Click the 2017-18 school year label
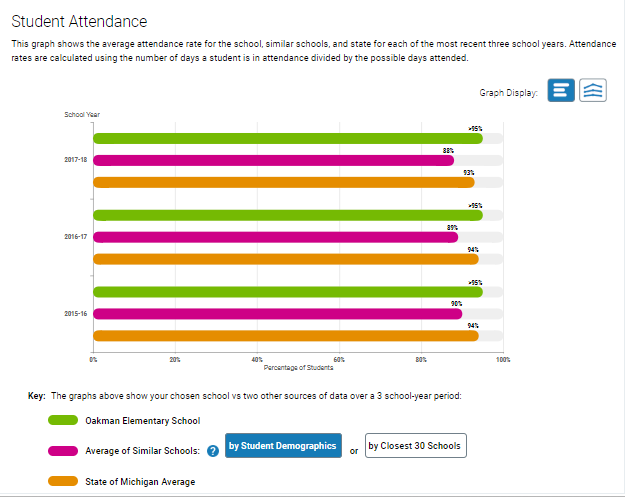Viewport: 625px width, 497px height. click(76, 160)
